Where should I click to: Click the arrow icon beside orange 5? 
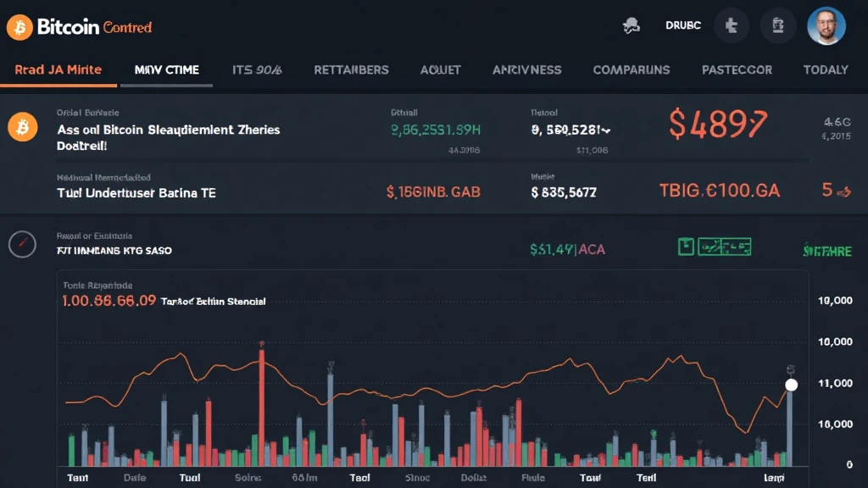843,192
